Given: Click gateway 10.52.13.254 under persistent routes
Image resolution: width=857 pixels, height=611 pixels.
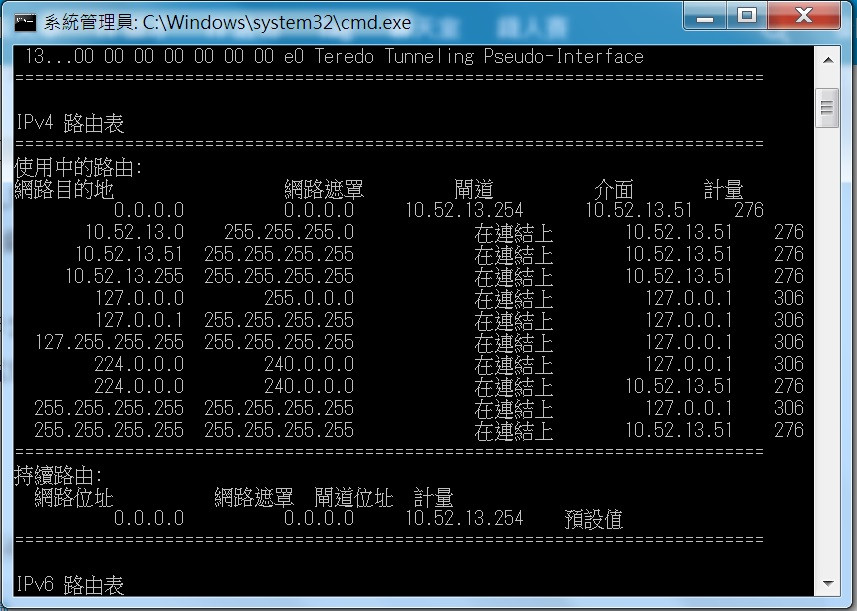Looking at the screenshot, I should (464, 519).
